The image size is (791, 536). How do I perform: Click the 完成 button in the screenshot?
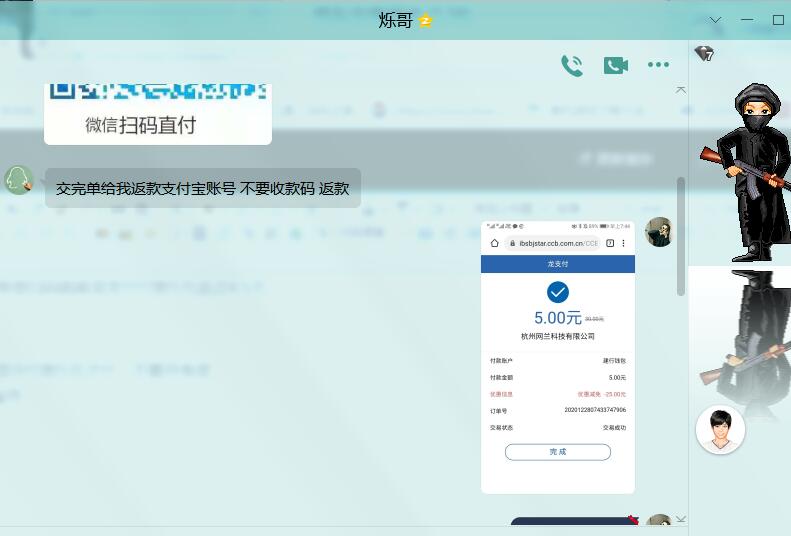coord(558,452)
